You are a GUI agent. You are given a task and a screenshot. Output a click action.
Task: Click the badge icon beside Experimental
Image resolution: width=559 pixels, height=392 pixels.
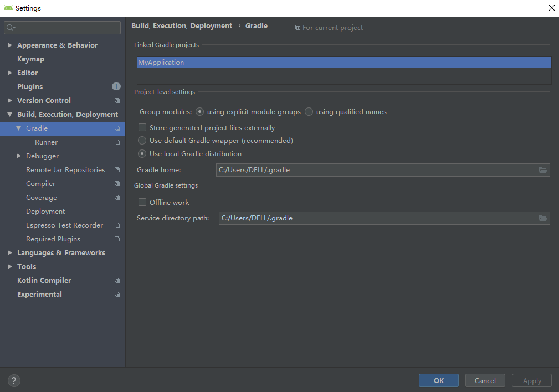[x=116, y=294]
